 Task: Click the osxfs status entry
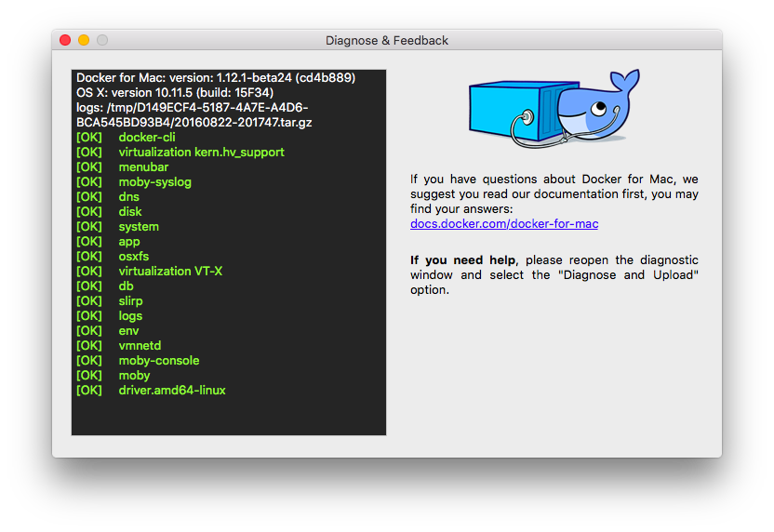(x=133, y=257)
